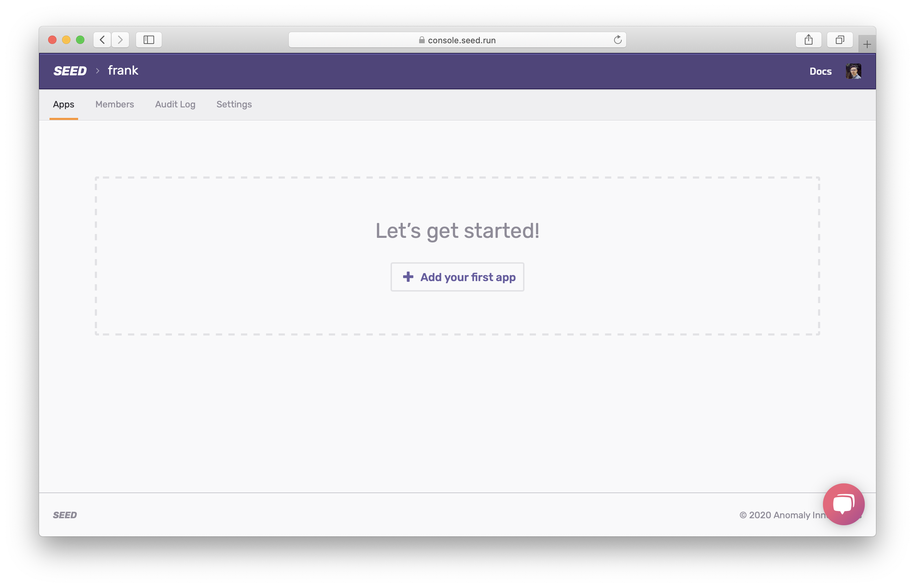Click the browser back navigation arrow

[x=102, y=39]
